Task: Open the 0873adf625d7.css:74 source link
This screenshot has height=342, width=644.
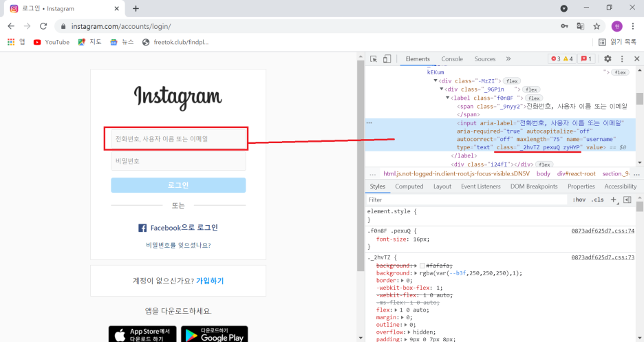Action: [603, 231]
